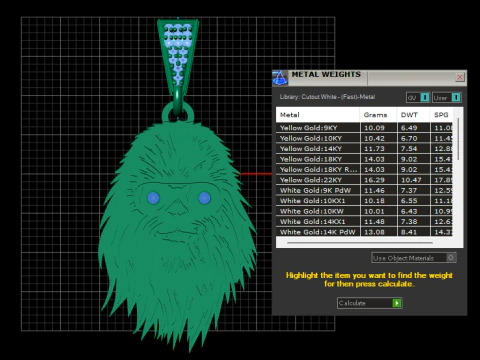This screenshot has height=360, width=480.
Task: Select the White Gold:14KX1 row
Action: 364,221
